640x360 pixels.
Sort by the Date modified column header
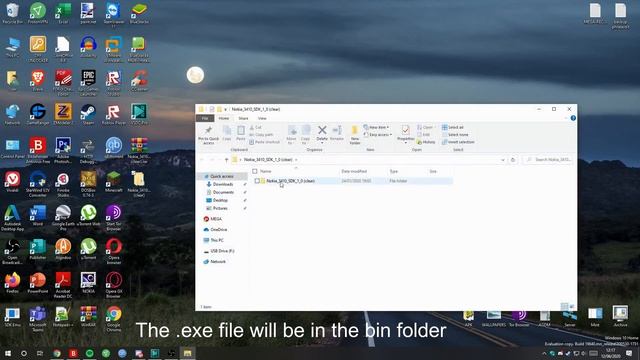(354, 171)
